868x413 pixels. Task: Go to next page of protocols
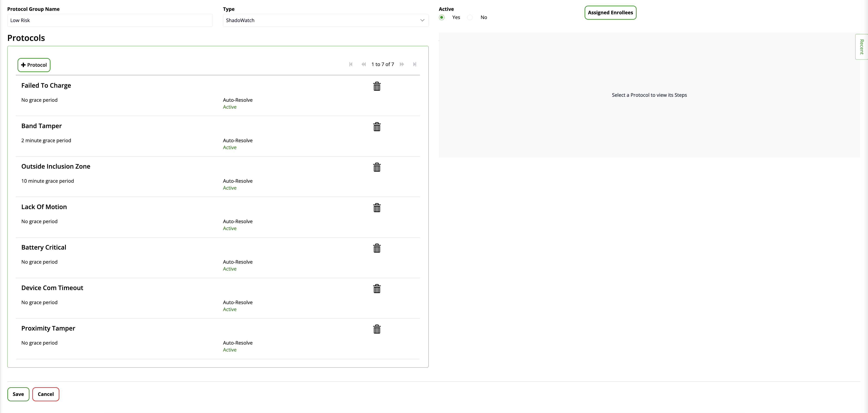[x=402, y=64]
